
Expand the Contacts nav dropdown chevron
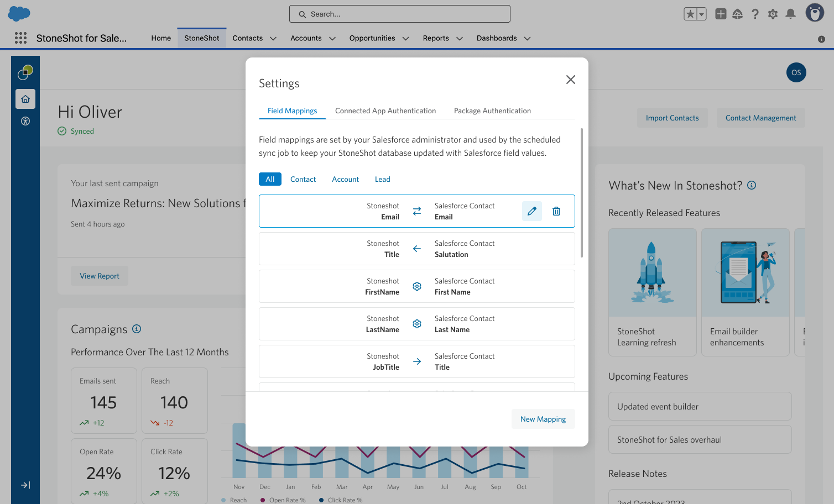tap(273, 39)
